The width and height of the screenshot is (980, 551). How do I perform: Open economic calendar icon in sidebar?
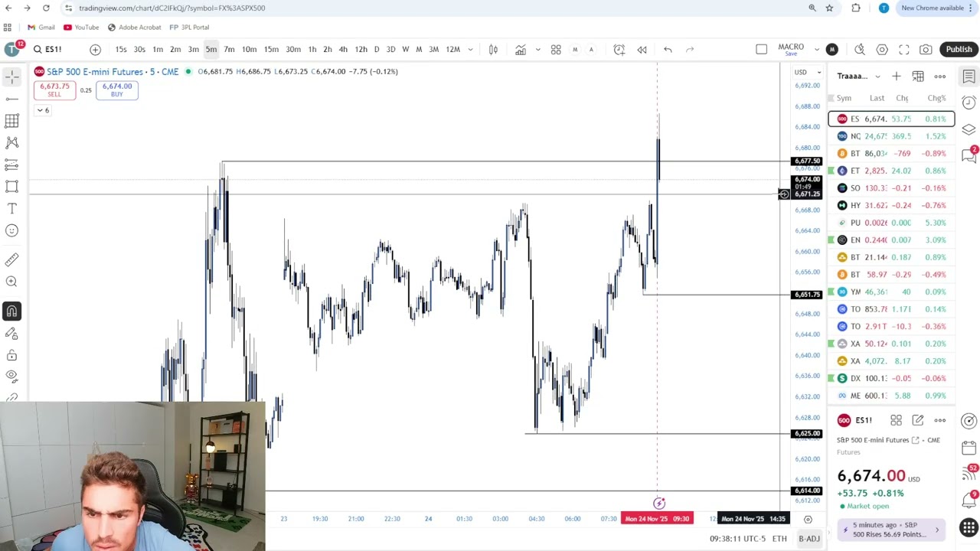point(969,447)
